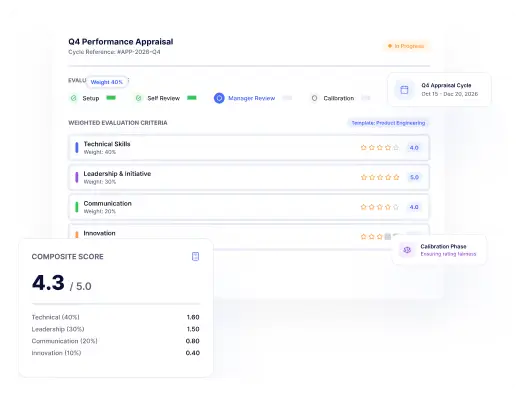Screen dimensions: 524x400
Task: Click the Leadership (30%) breakdown row
Action: point(116,329)
